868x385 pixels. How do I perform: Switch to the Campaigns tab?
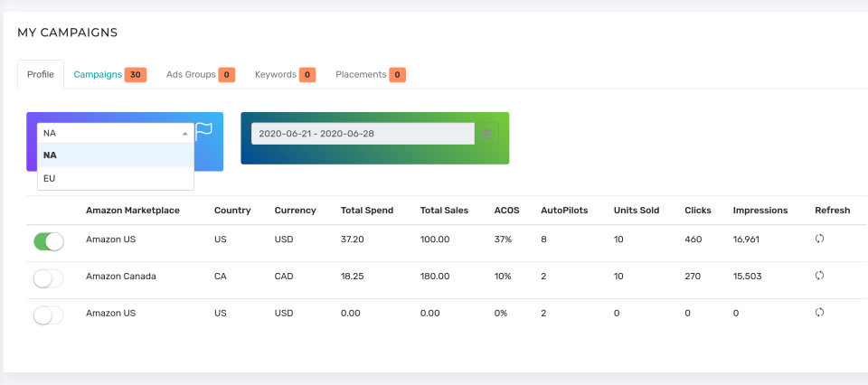[98, 74]
